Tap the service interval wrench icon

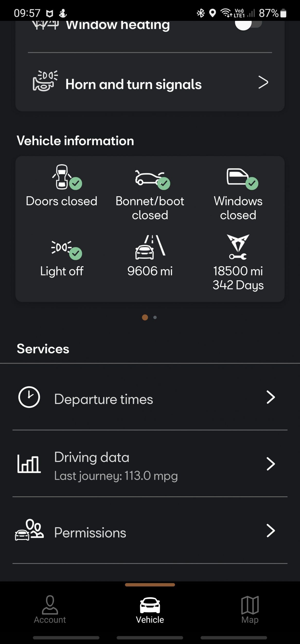click(238, 247)
